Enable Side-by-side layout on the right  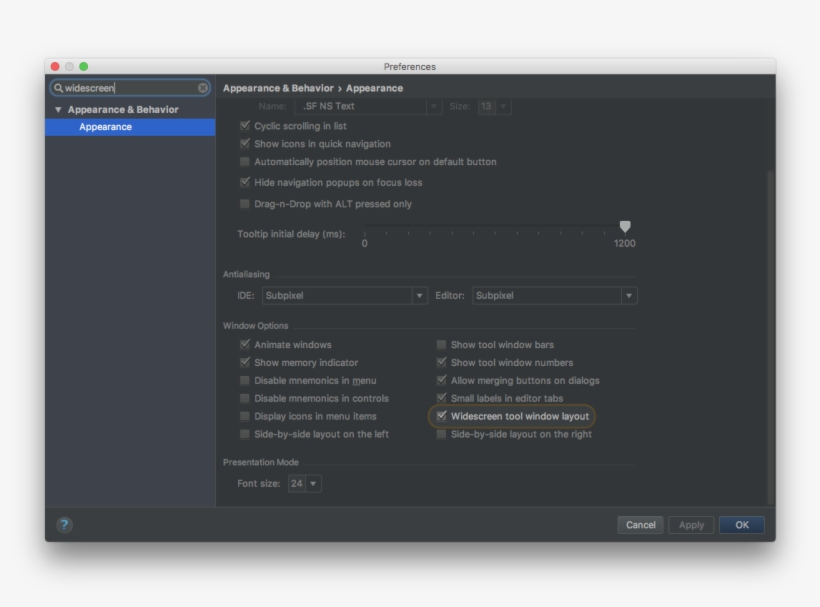[x=440, y=435]
